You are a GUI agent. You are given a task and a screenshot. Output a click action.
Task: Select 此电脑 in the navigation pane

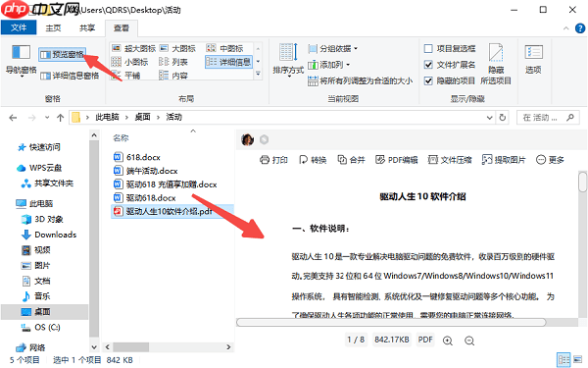pyautogui.click(x=35, y=203)
